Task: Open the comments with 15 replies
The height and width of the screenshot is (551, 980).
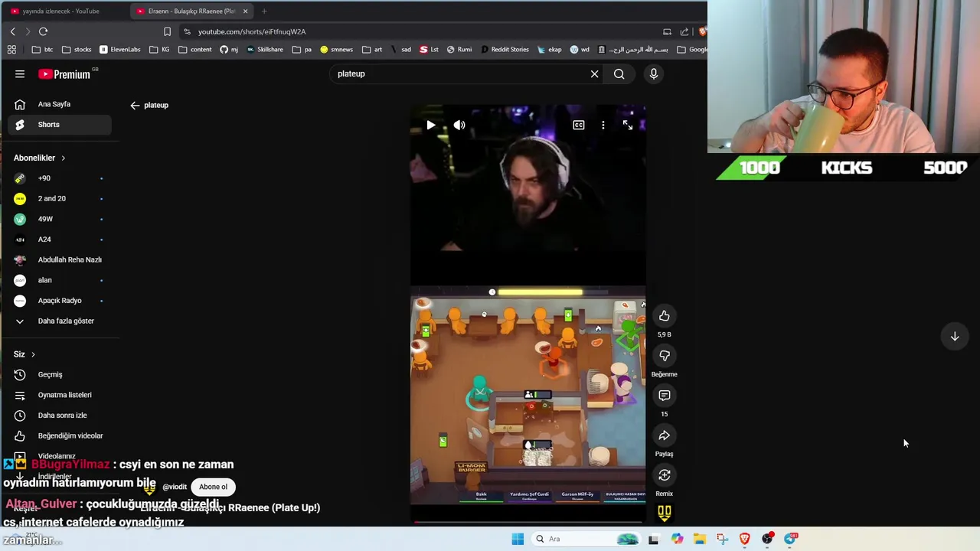Action: coord(664,396)
